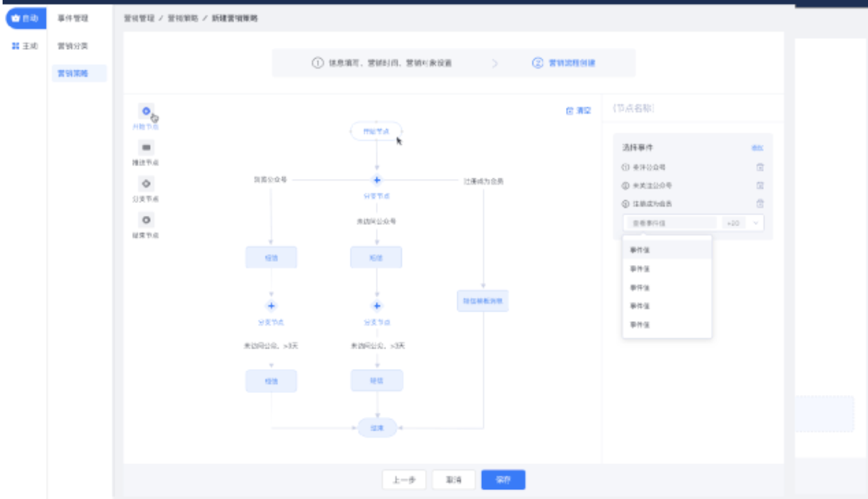Select the 短信 node right below 到访公众号 branch
The image size is (868, 499).
pos(271,257)
